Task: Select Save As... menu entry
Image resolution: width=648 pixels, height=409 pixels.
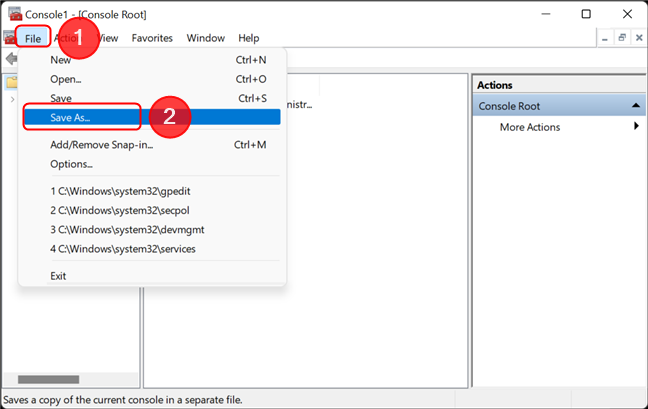Action: [152, 117]
